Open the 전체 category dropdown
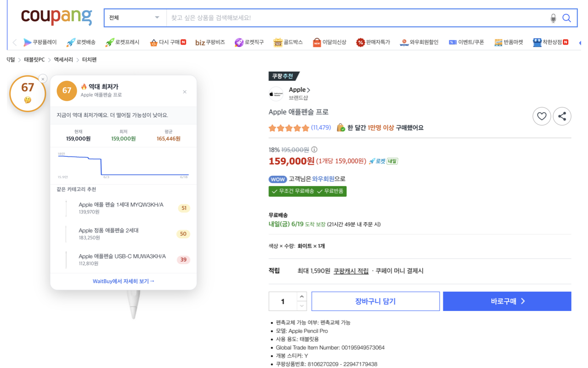Screen dimensions: 588x368 point(135,18)
